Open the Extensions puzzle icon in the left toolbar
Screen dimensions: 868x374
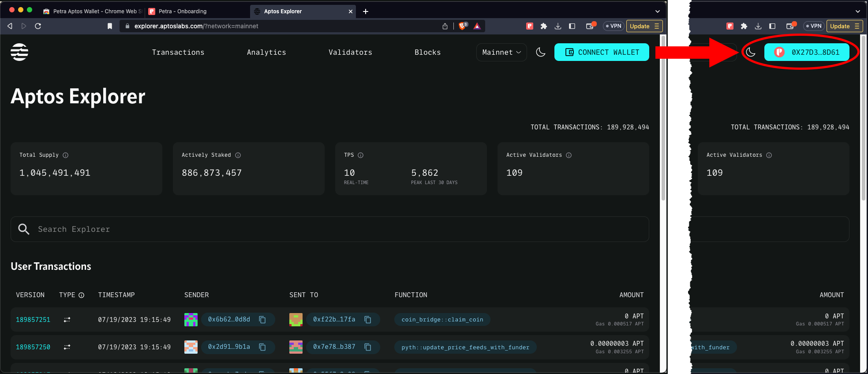coord(544,26)
